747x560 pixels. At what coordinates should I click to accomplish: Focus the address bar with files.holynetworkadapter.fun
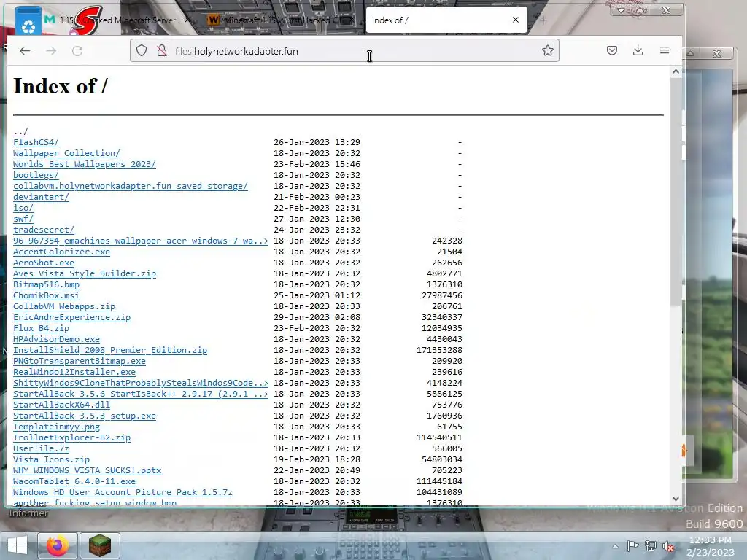[344, 51]
